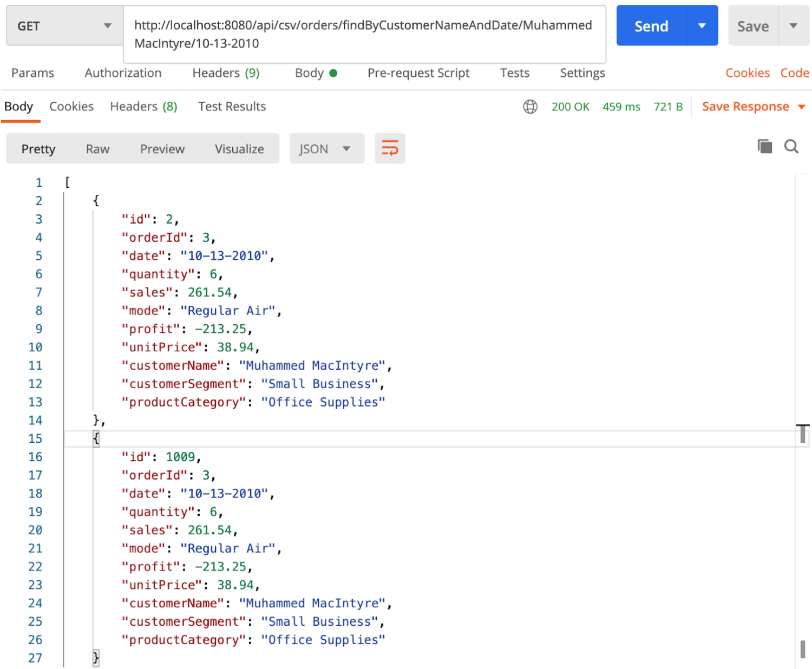
Task: Open the request Authorization tab
Action: 123,73
